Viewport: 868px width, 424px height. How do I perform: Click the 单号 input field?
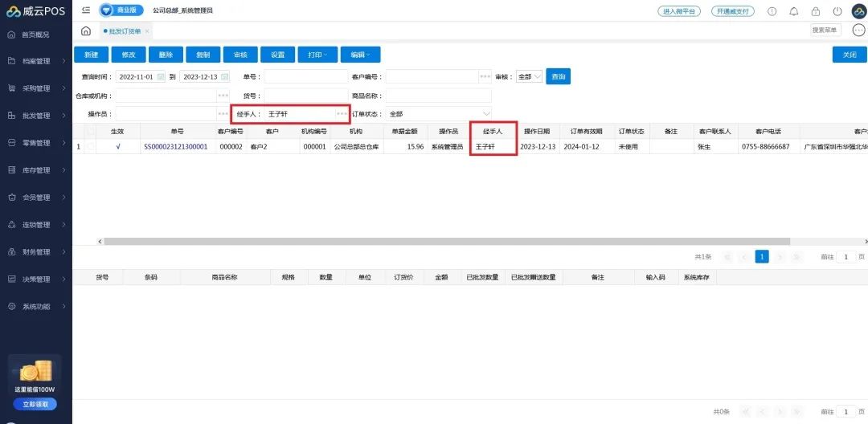tap(305, 77)
